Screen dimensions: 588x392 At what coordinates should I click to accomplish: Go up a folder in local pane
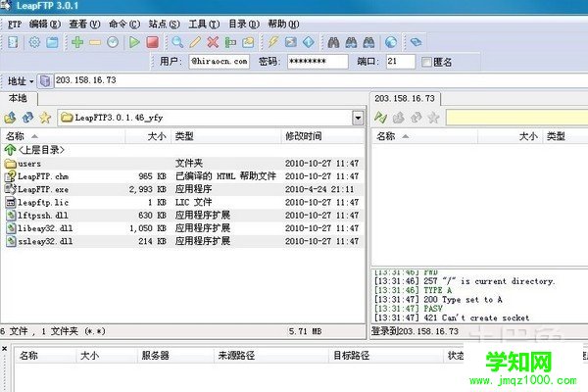(x=10, y=118)
